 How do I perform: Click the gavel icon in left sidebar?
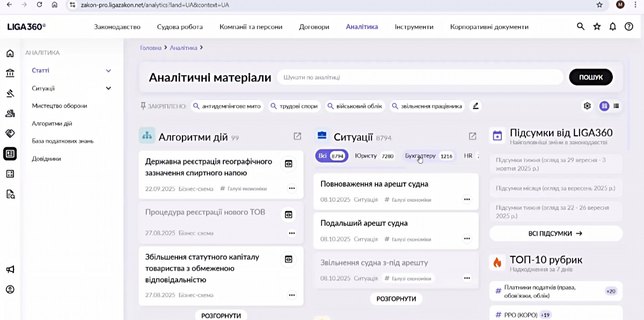(x=10, y=93)
